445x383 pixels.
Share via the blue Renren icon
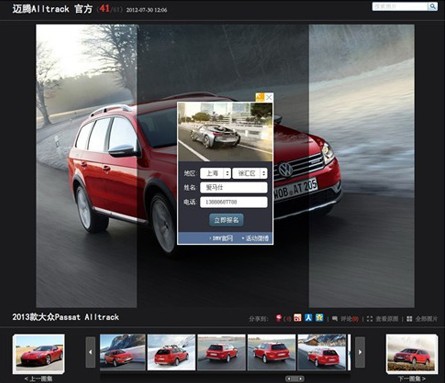coord(308,318)
